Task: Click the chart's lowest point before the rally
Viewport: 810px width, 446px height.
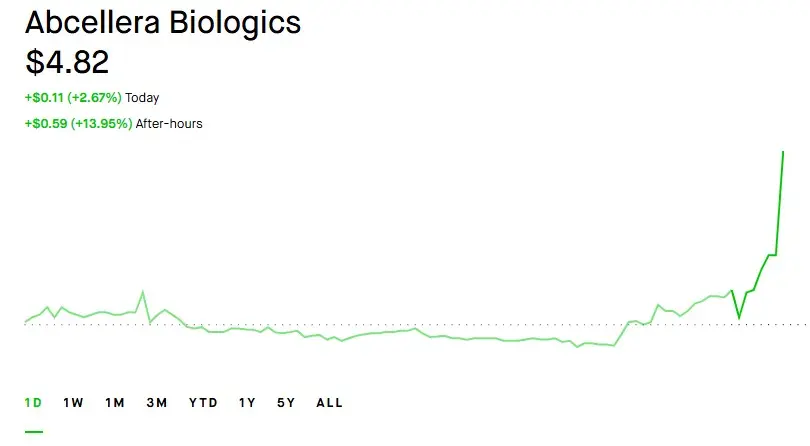Action: coord(578,347)
